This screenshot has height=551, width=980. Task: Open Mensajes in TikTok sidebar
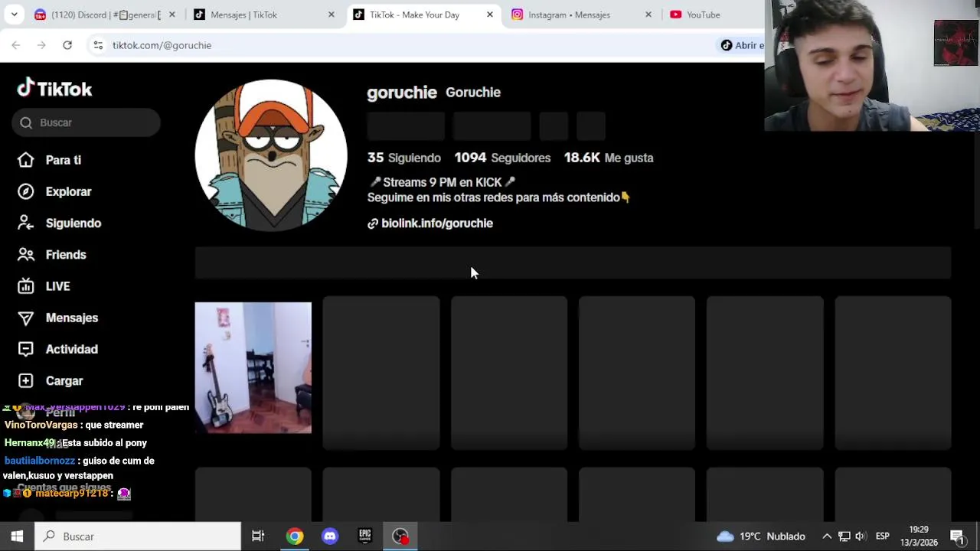(x=72, y=318)
